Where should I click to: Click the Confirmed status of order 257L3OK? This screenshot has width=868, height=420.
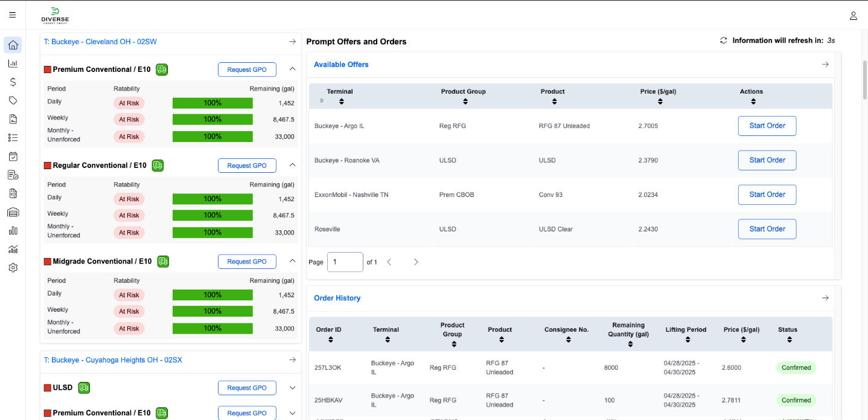click(796, 367)
